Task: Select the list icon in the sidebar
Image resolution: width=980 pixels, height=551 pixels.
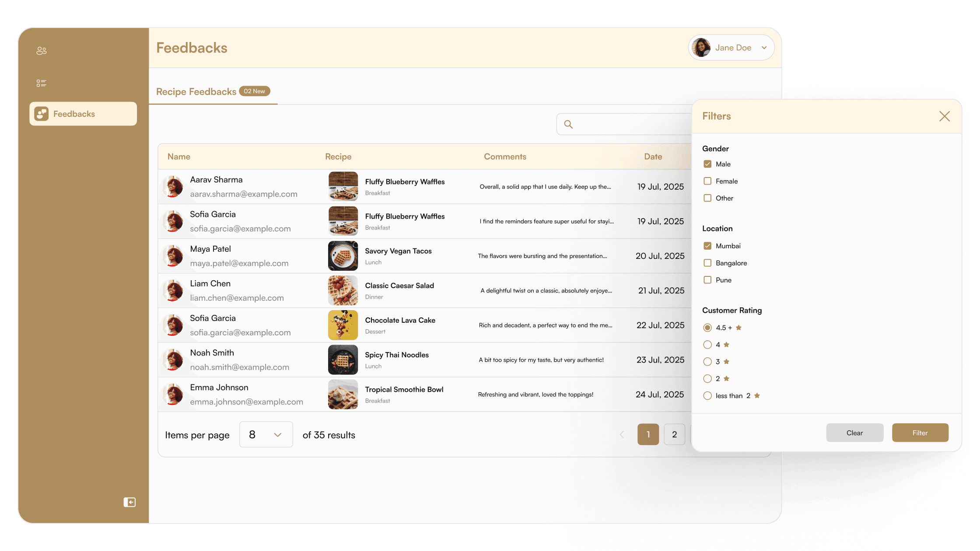Action: tap(42, 83)
